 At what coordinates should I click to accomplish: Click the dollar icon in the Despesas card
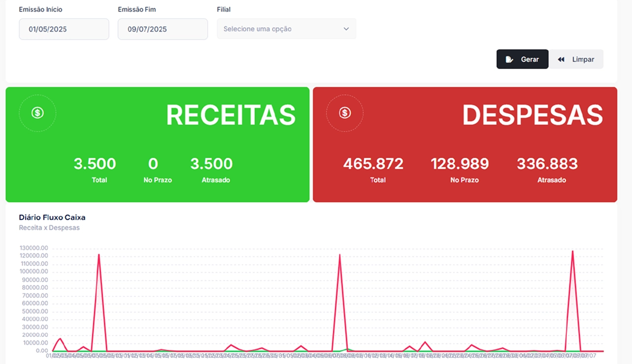345,113
